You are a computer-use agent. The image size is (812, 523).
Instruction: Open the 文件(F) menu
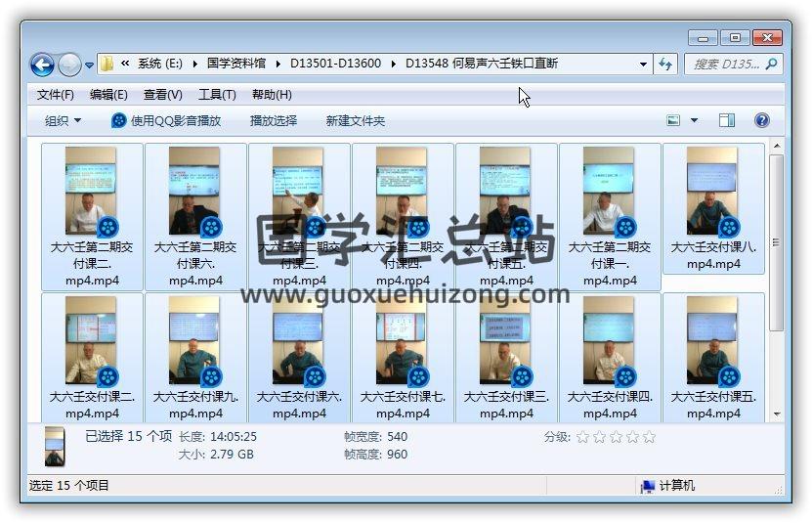pos(56,95)
